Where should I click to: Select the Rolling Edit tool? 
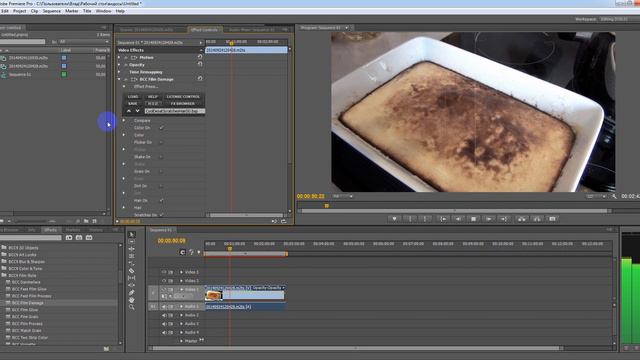click(131, 256)
